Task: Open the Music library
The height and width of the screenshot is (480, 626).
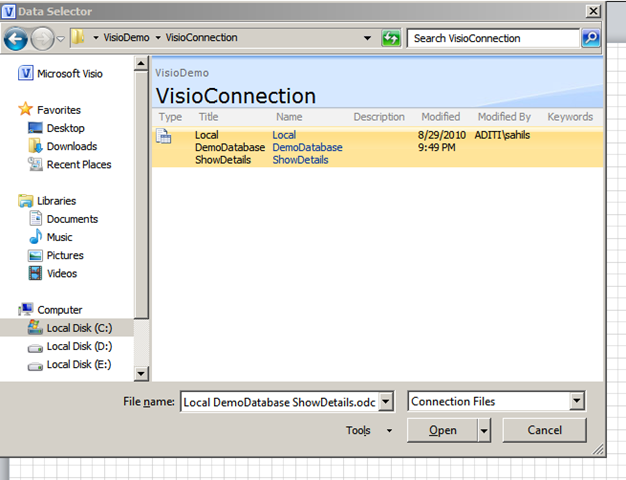Action: pyautogui.click(x=59, y=237)
